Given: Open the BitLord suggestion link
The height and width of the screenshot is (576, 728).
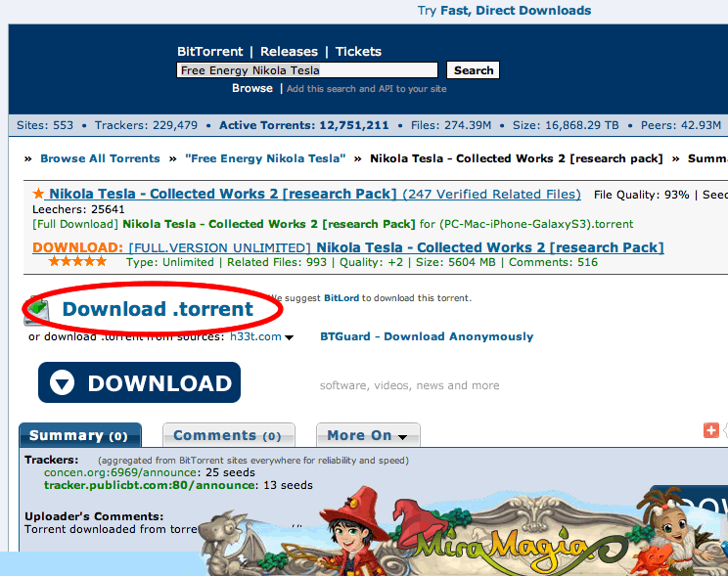Looking at the screenshot, I should tap(341, 298).
